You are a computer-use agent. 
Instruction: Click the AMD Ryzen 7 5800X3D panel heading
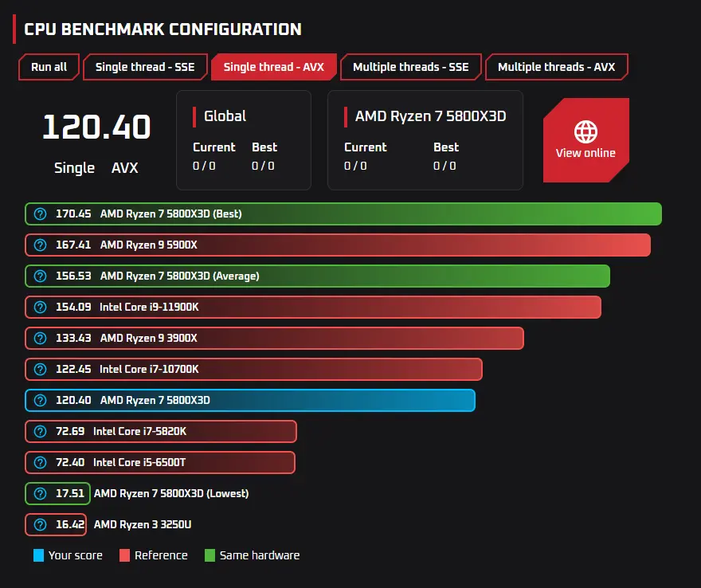coord(430,116)
